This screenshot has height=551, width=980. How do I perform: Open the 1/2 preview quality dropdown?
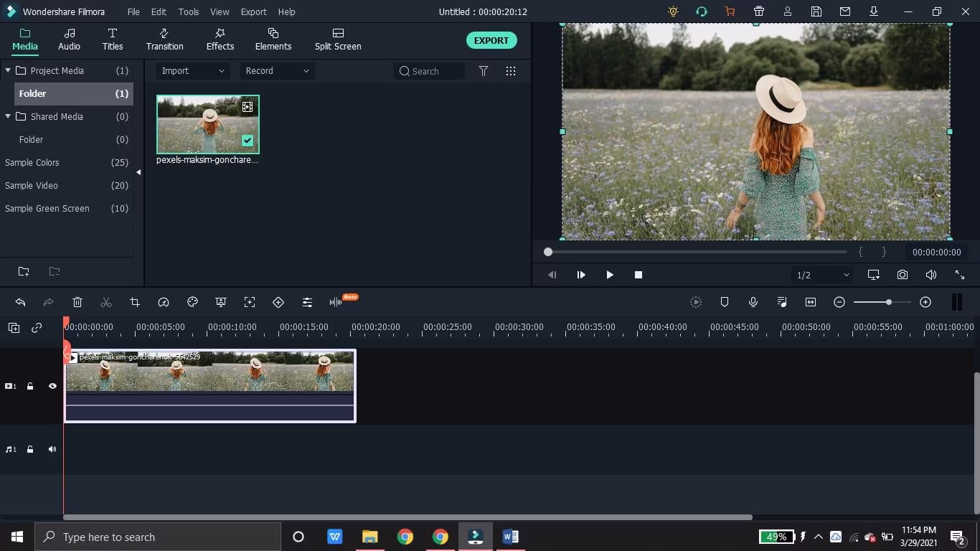point(822,275)
